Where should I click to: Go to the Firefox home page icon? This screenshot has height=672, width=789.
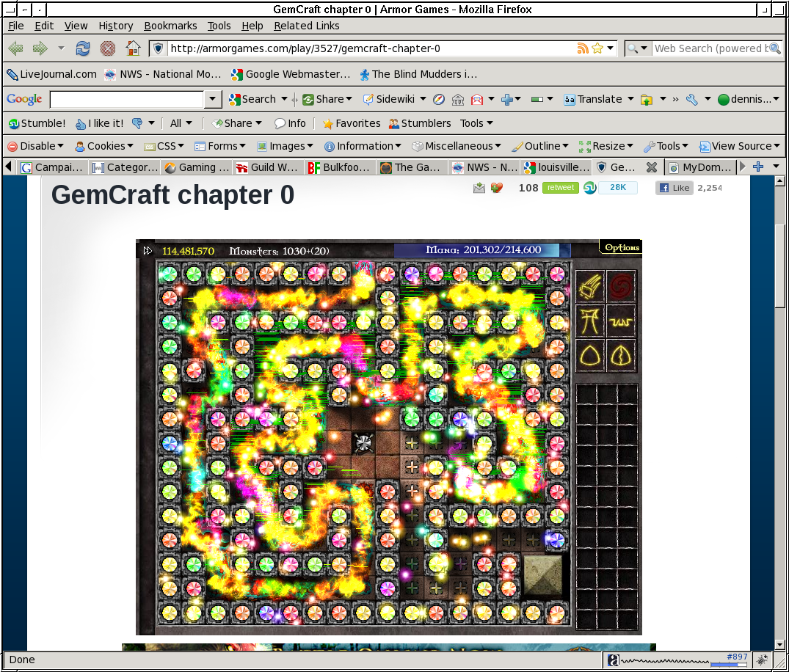point(133,48)
